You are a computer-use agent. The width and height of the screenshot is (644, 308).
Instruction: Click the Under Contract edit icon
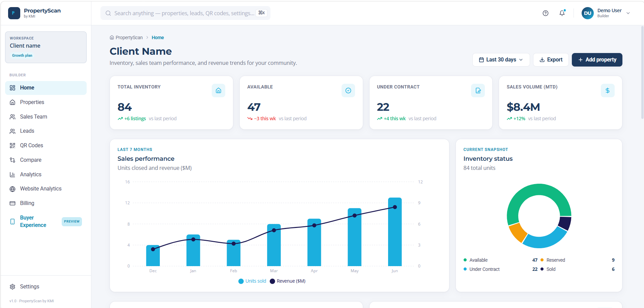[x=478, y=91]
